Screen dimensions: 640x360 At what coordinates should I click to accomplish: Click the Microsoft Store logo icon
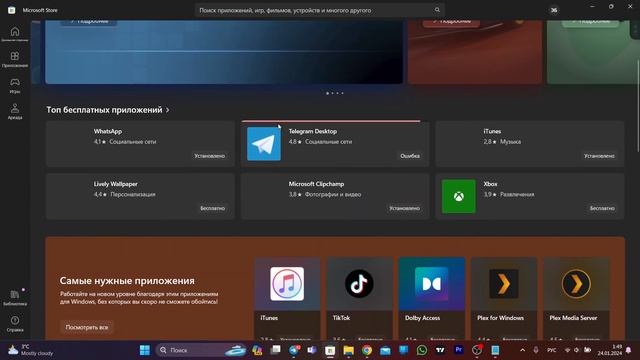click(11, 10)
